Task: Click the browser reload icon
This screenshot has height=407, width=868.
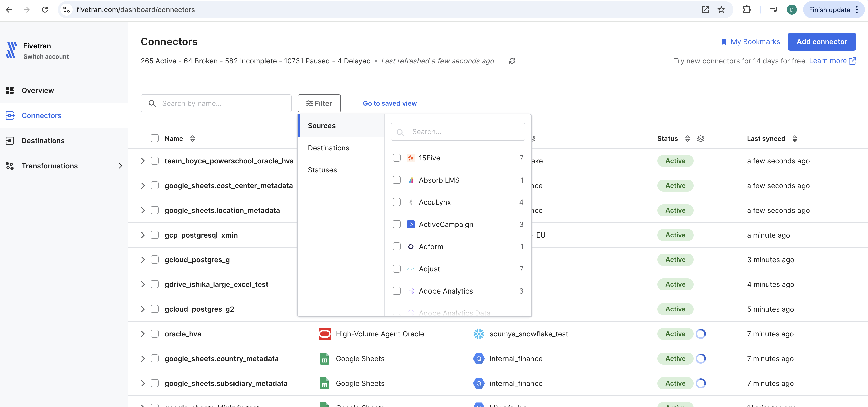Action: (x=45, y=10)
